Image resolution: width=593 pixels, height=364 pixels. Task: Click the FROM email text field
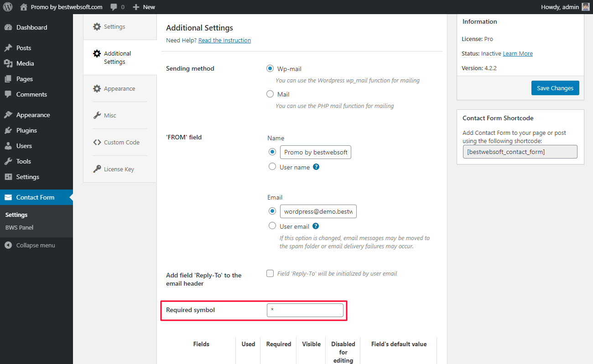click(318, 211)
